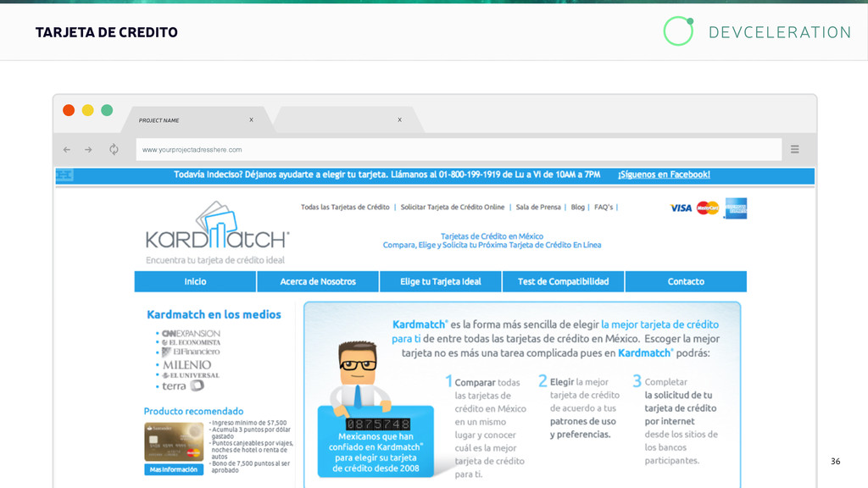Image resolution: width=868 pixels, height=488 pixels.
Task: Click step 1 'Comparar' text
Action: pyautogui.click(x=475, y=382)
